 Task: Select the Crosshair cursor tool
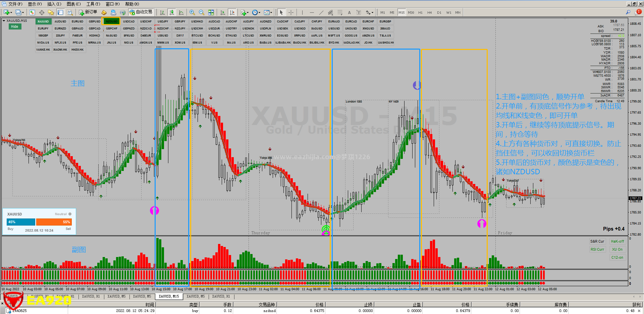291,12
